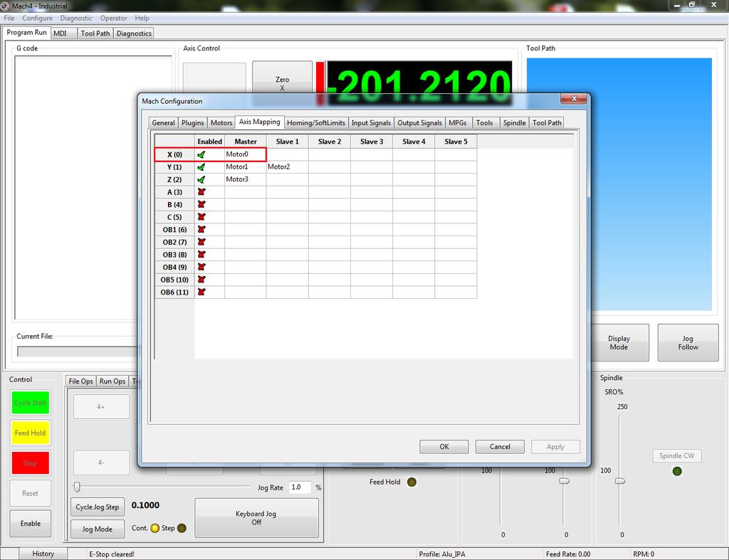Switch to the General configuration tab
Viewport: 729px width, 560px height.
coord(163,122)
